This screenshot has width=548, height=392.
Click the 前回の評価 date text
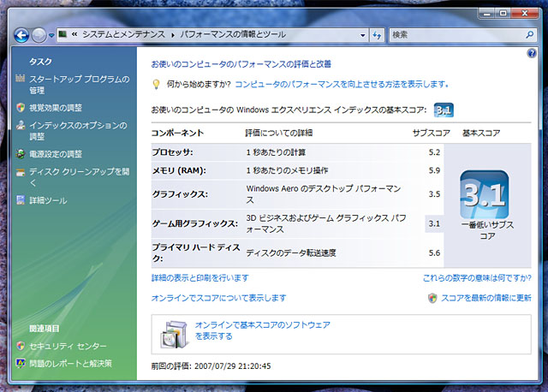click(x=211, y=366)
